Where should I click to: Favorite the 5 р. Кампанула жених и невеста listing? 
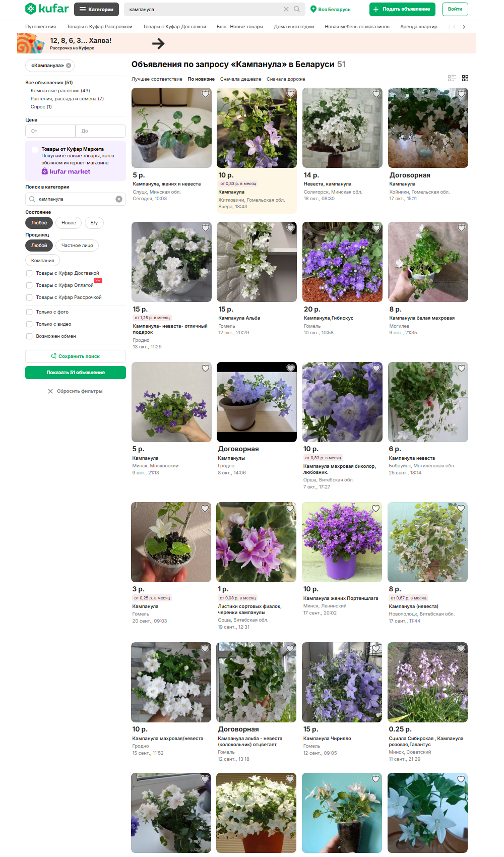click(x=205, y=94)
